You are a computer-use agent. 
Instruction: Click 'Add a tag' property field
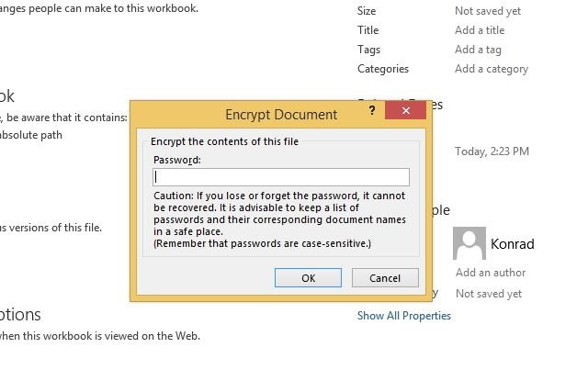pos(478,50)
